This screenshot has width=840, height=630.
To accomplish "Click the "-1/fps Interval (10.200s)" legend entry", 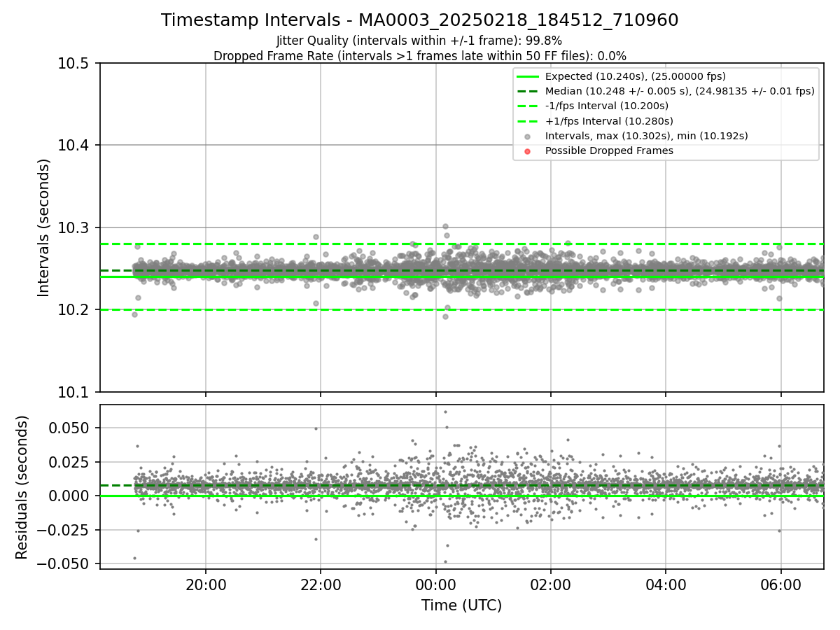I will click(607, 106).
